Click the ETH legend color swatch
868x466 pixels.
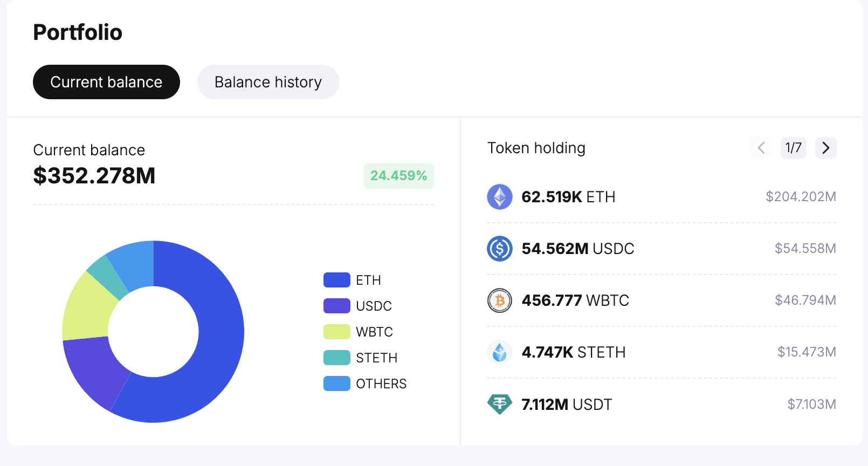336,280
